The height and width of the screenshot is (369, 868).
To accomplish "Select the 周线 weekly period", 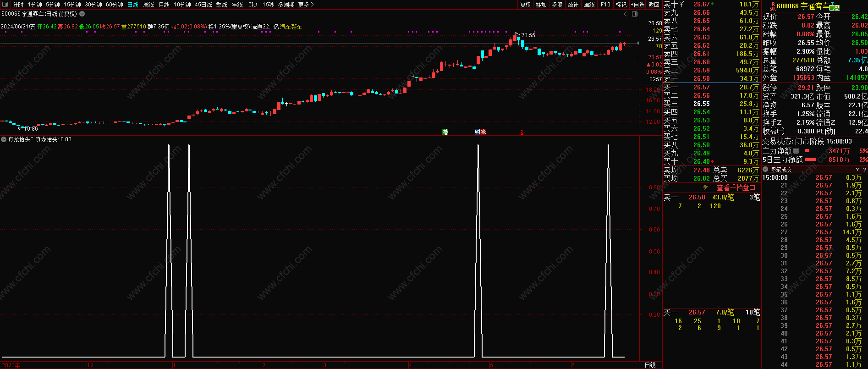I will (148, 5).
